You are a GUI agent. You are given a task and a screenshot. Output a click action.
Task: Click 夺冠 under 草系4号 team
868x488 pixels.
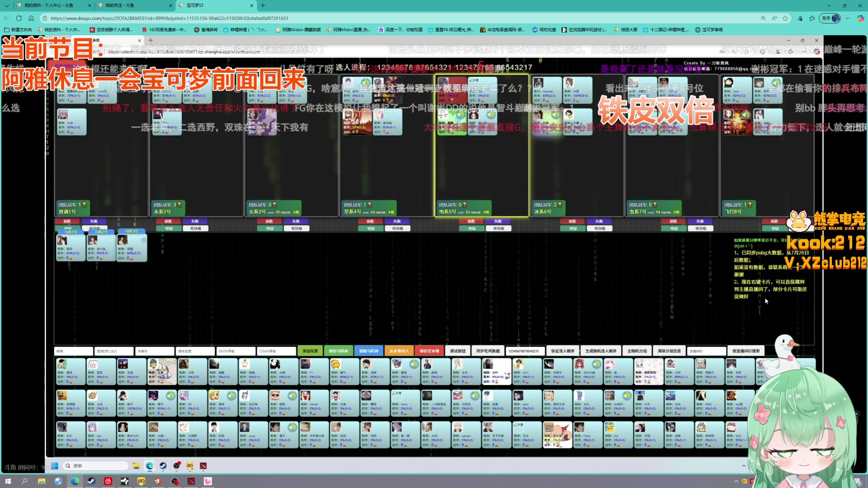(x=371, y=229)
